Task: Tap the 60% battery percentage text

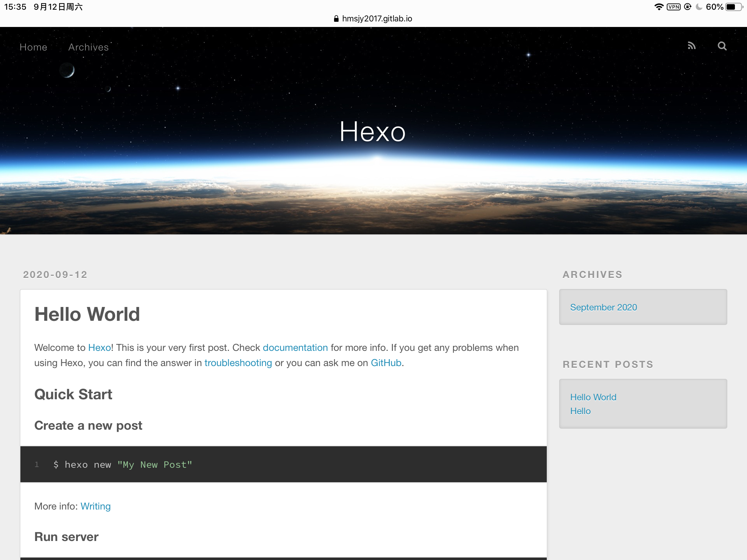Action: (714, 7)
